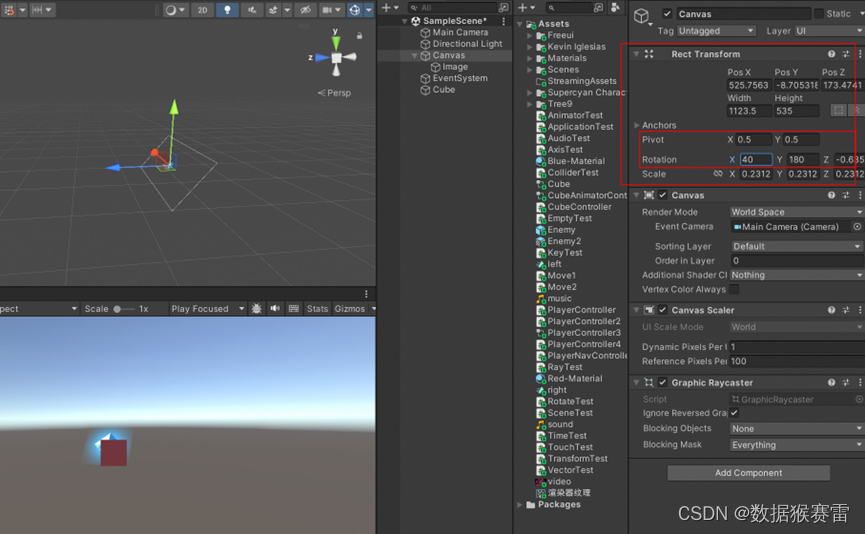This screenshot has height=534, width=865.
Task: Click the green Y axis cone on gizmo
Action: tap(335, 42)
